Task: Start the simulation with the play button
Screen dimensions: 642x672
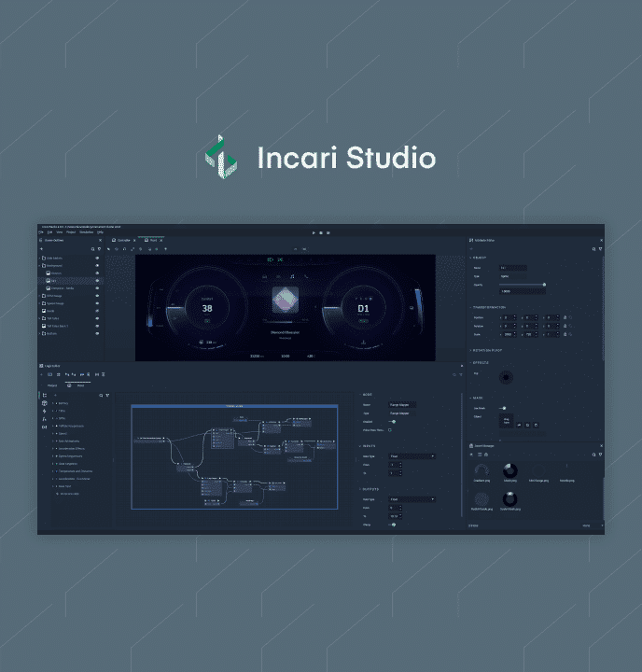Action: click(x=314, y=232)
